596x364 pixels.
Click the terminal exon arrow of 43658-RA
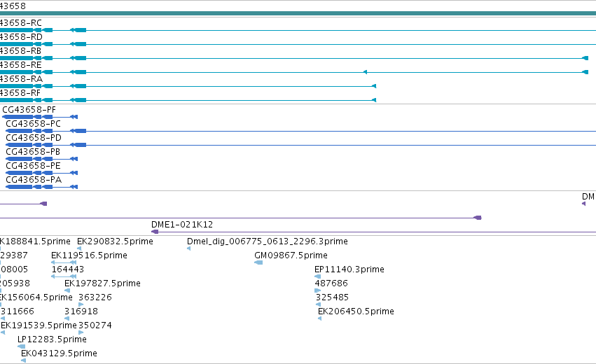coord(374,86)
